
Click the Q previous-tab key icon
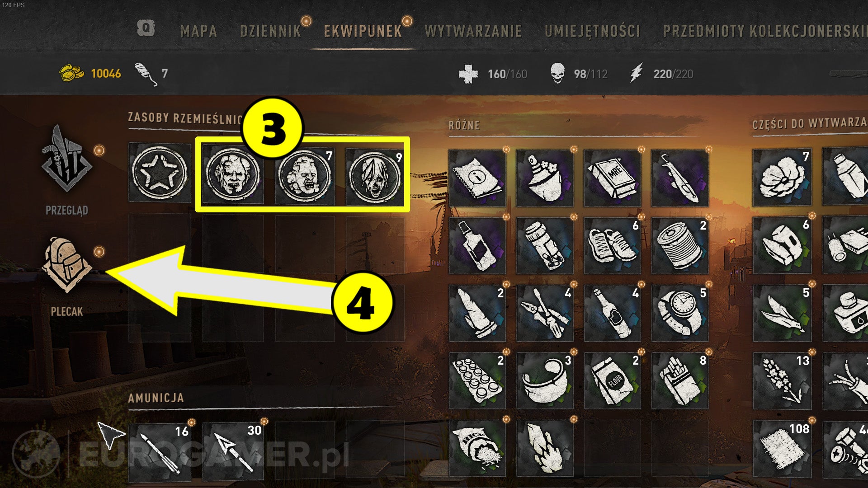tap(146, 28)
